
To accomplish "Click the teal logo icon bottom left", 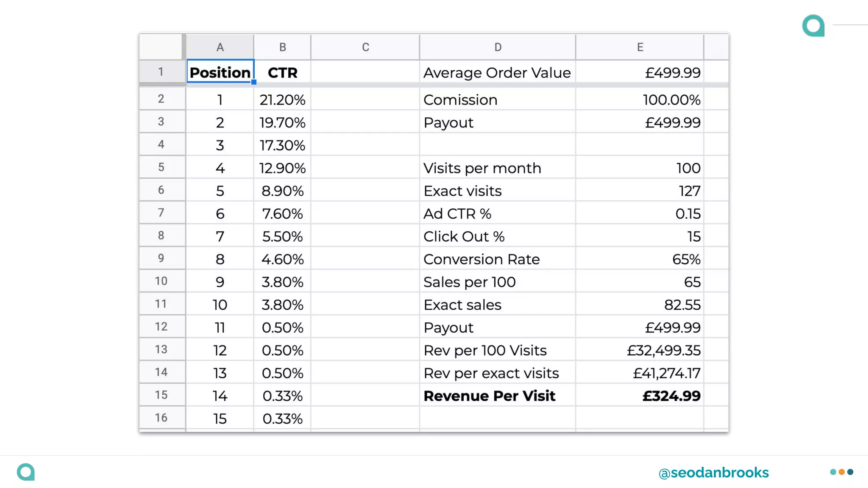I will (25, 472).
